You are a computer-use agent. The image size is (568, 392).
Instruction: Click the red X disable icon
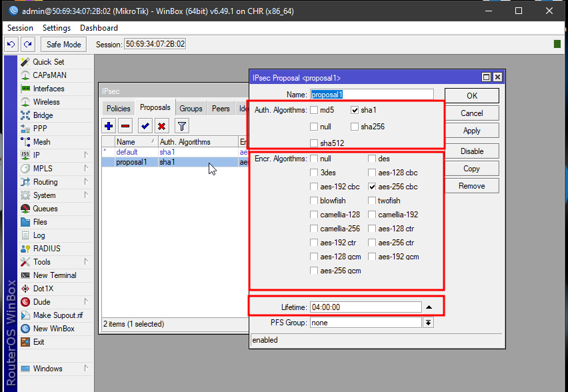click(x=161, y=126)
